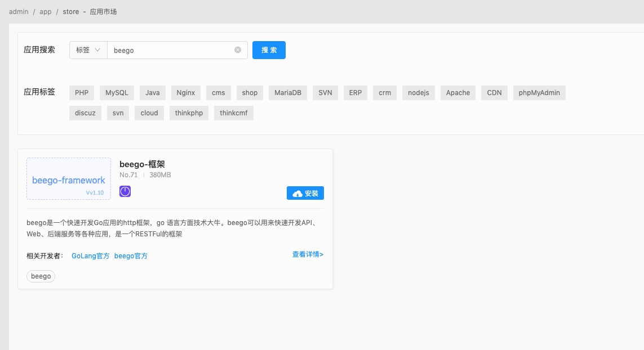This screenshot has width=644, height=350.
Task: Choose the crm tag
Action: click(385, 93)
